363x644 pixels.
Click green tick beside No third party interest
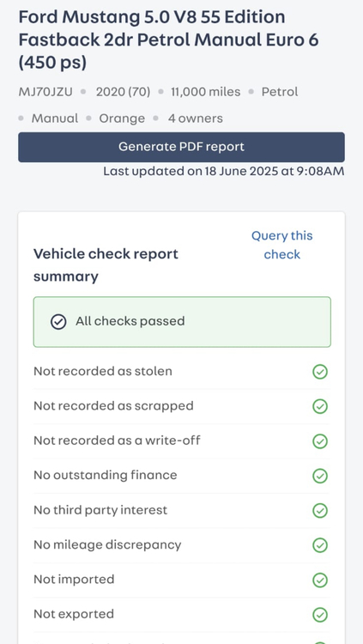tap(320, 511)
